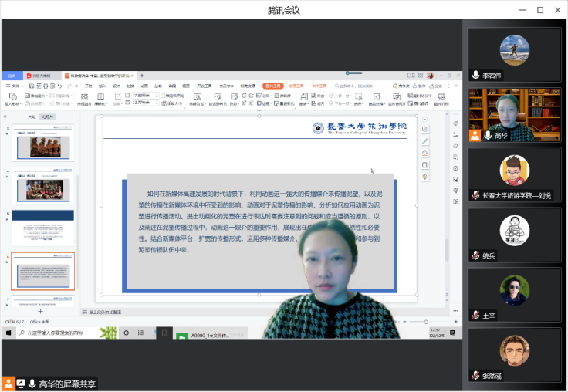Click muted microphone icon for 张然彧
The width and height of the screenshot is (568, 392).
(x=475, y=375)
